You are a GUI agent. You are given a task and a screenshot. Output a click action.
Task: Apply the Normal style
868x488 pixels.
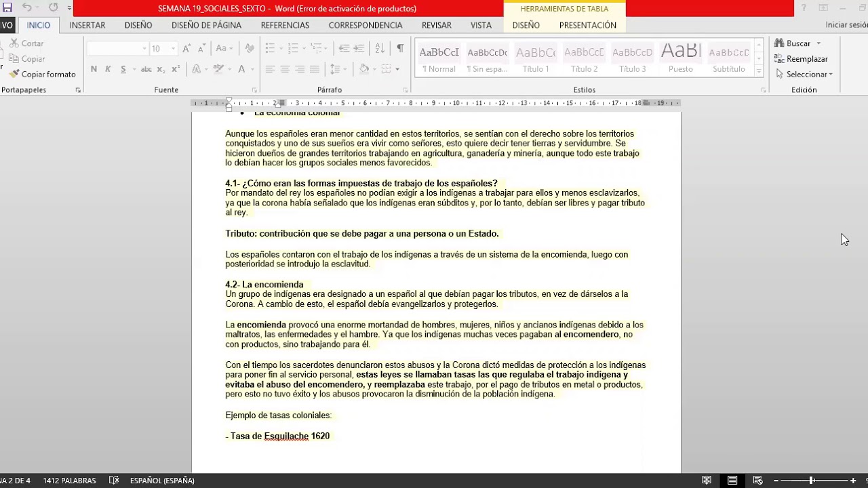[439, 58]
